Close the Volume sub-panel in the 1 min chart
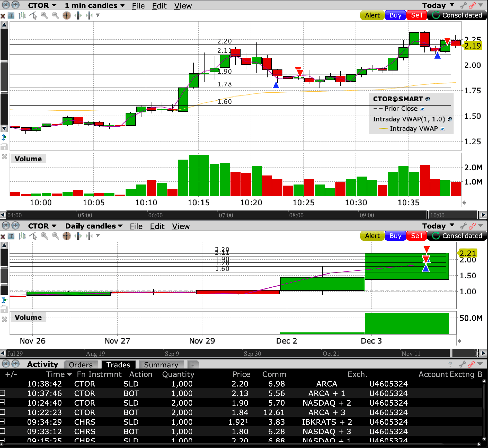Screen dimensions: 488x448 click(x=4, y=156)
